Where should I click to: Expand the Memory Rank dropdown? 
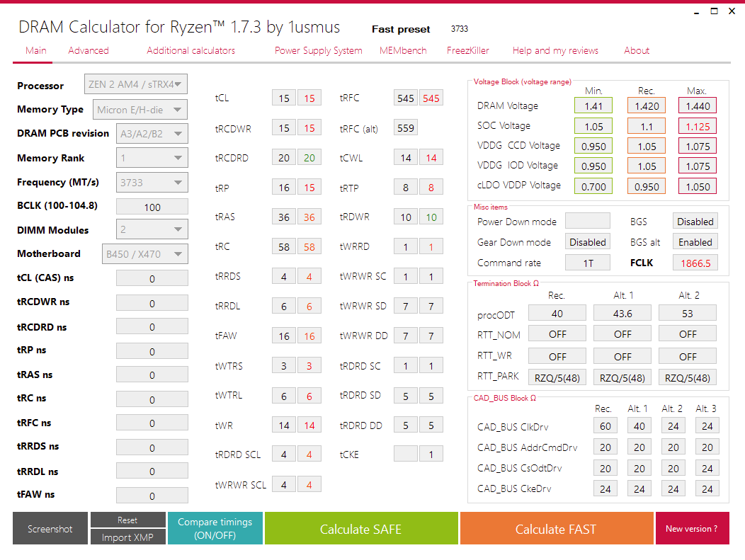point(152,158)
